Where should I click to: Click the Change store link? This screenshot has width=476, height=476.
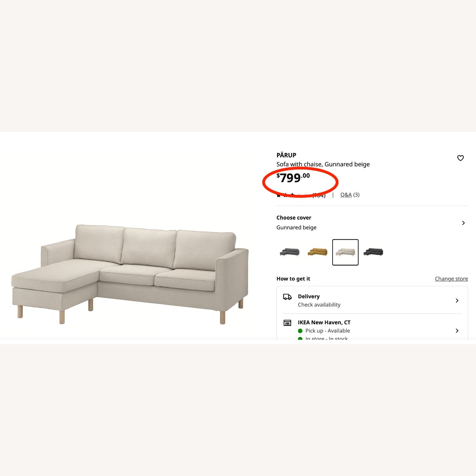pyautogui.click(x=451, y=279)
